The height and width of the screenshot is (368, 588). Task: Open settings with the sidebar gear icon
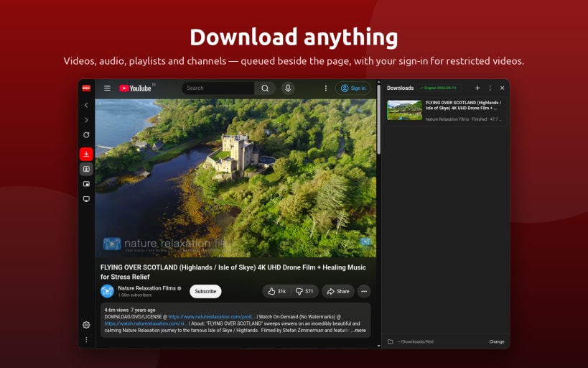[86, 325]
